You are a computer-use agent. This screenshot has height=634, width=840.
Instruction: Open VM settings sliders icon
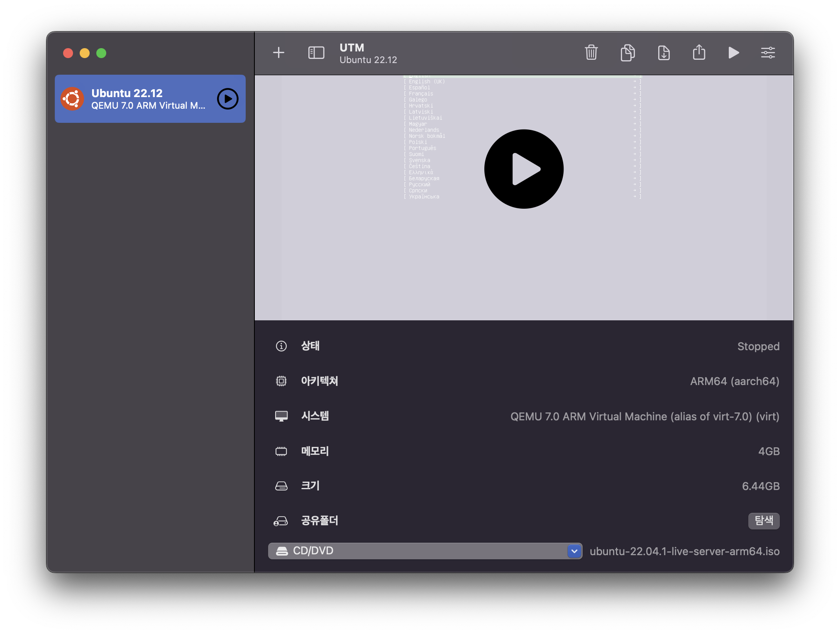[768, 53]
